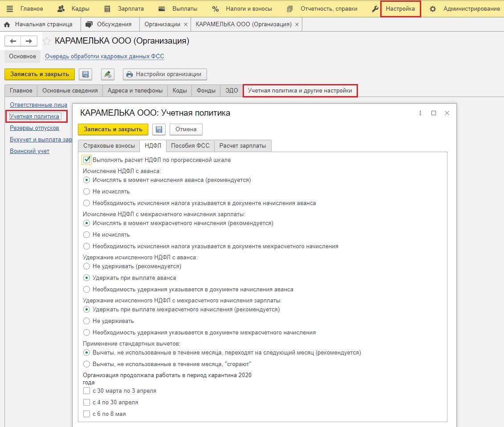This screenshot has width=504, height=427.
Task: Maximize the Учетная политика dialog
Action: 434,113
